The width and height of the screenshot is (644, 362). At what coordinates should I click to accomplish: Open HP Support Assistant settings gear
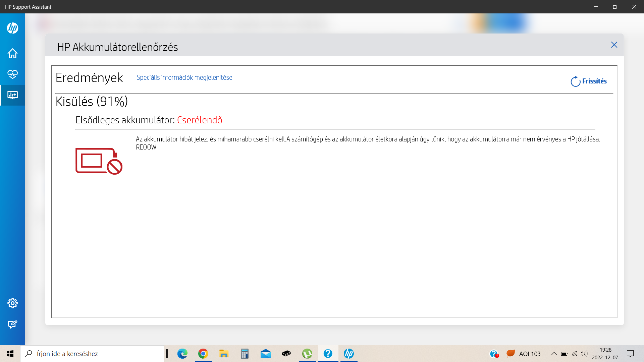pyautogui.click(x=12, y=303)
